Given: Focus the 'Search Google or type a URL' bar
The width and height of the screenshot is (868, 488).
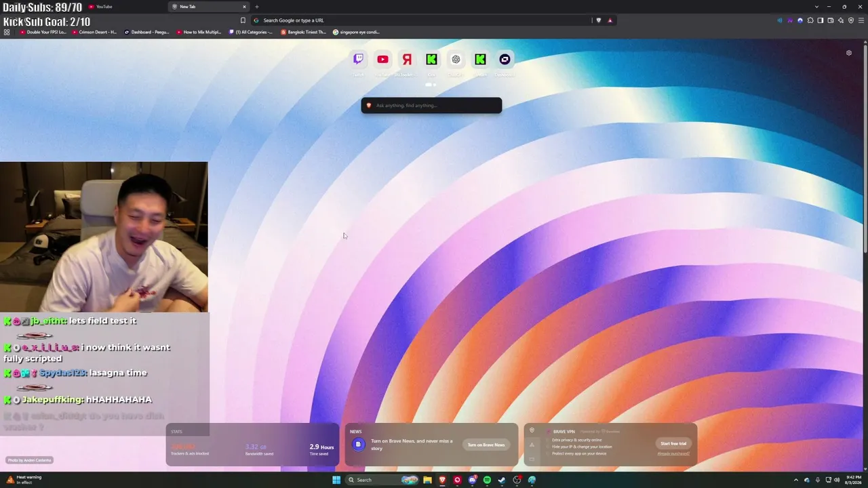Looking at the screenshot, I should [x=420, y=20].
